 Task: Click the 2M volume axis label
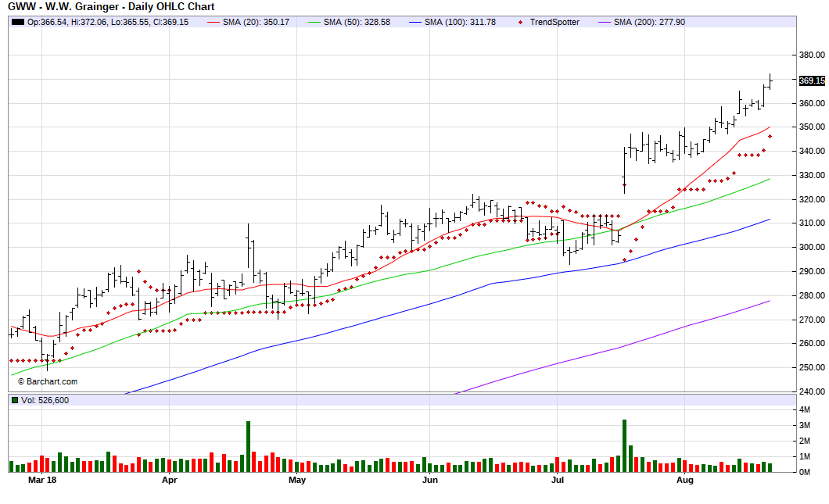pyautogui.click(x=805, y=441)
